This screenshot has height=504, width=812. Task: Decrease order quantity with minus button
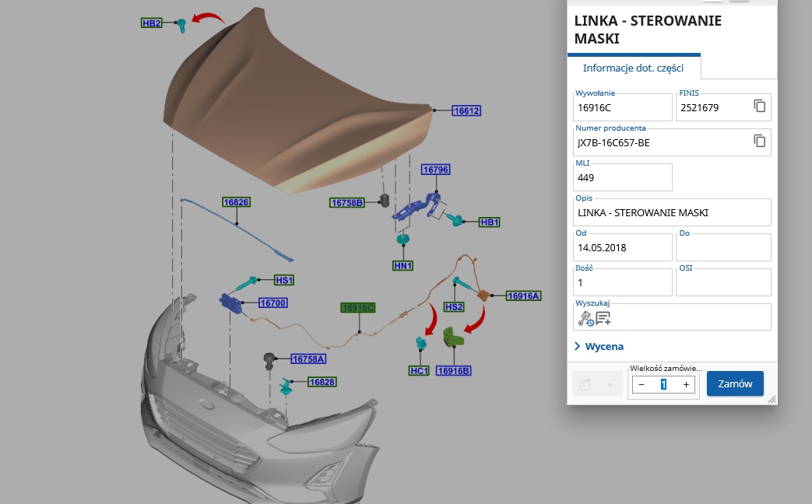coord(641,384)
